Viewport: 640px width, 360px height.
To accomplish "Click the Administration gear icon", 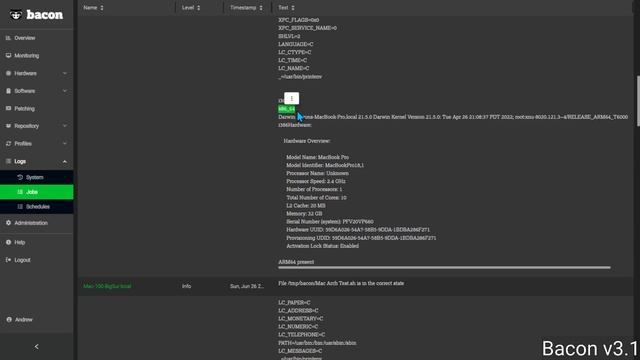I will pyautogui.click(x=8, y=223).
